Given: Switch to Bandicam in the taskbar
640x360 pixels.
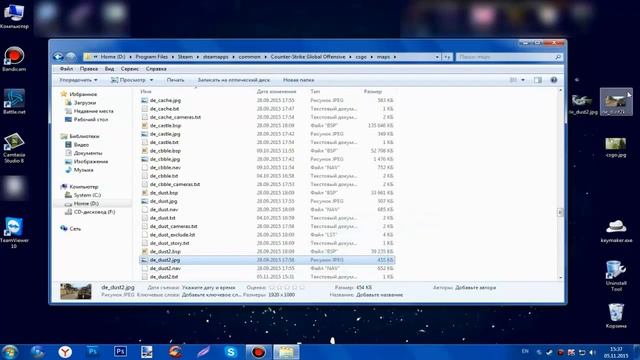Looking at the screenshot, I should pos(258,352).
